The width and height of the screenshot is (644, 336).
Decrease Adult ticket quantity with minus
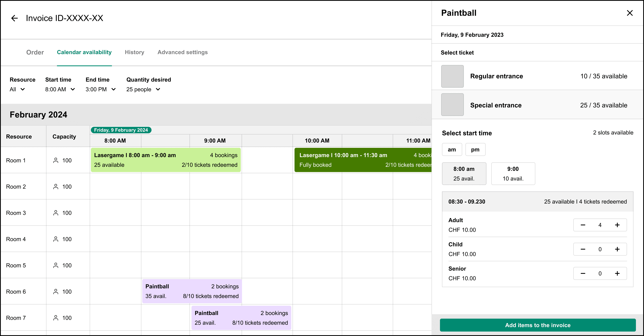[583, 225]
